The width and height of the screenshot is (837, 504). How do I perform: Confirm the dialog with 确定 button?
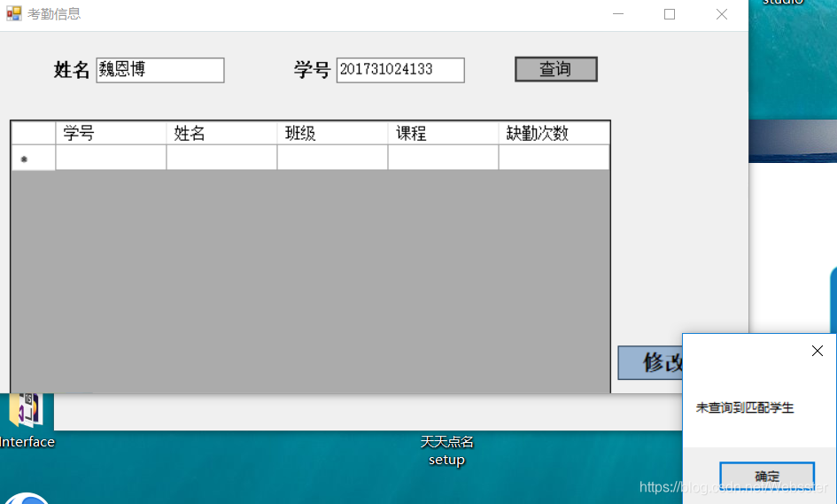(x=767, y=475)
